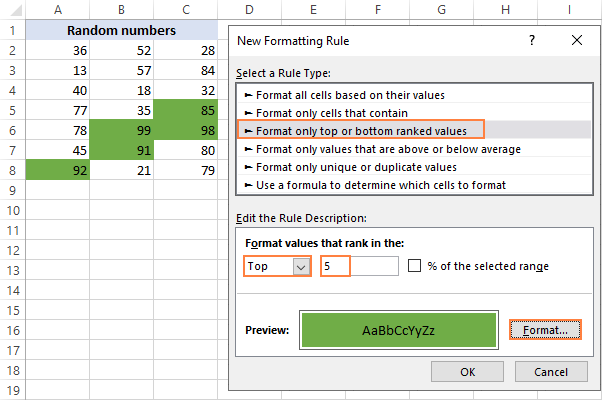Viewport: 602px width, 400px height.
Task: Choose 'Format only top or bottom ranked values'
Action: [x=360, y=131]
